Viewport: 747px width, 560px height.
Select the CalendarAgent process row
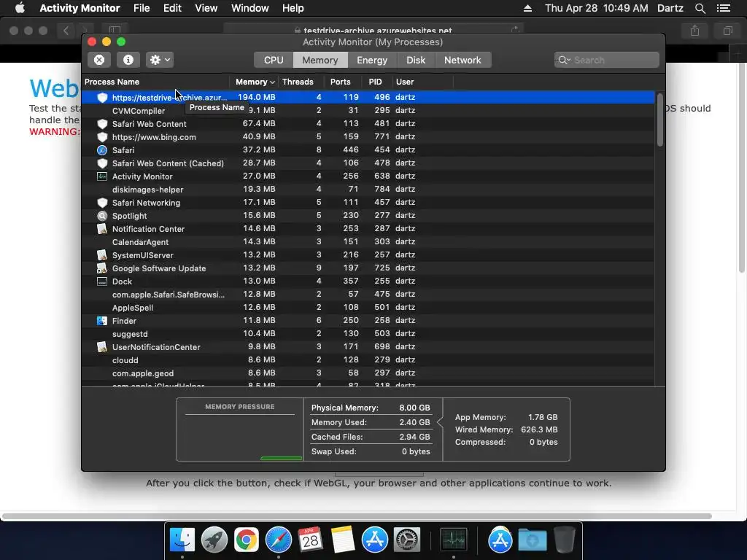[x=368, y=242]
